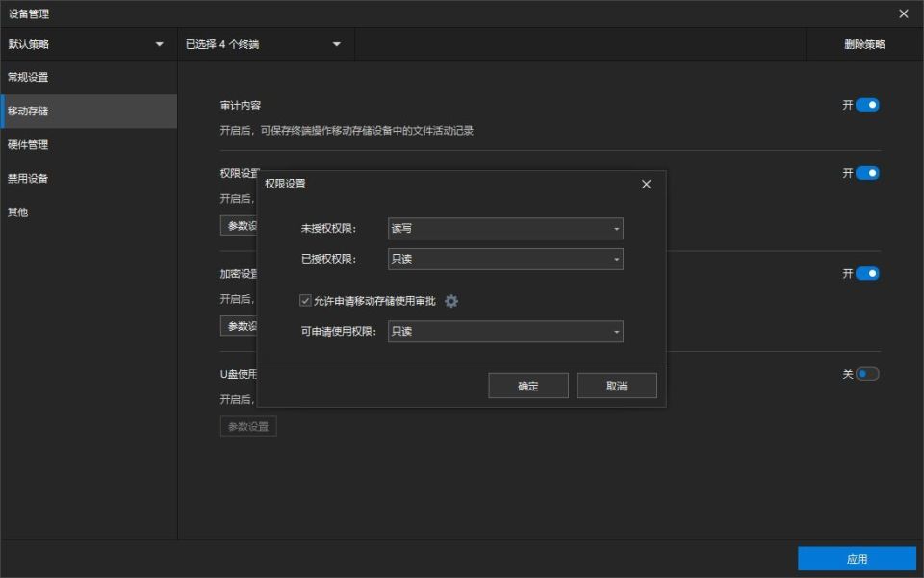Select 其他 in sidebar

pyautogui.click(x=89, y=213)
